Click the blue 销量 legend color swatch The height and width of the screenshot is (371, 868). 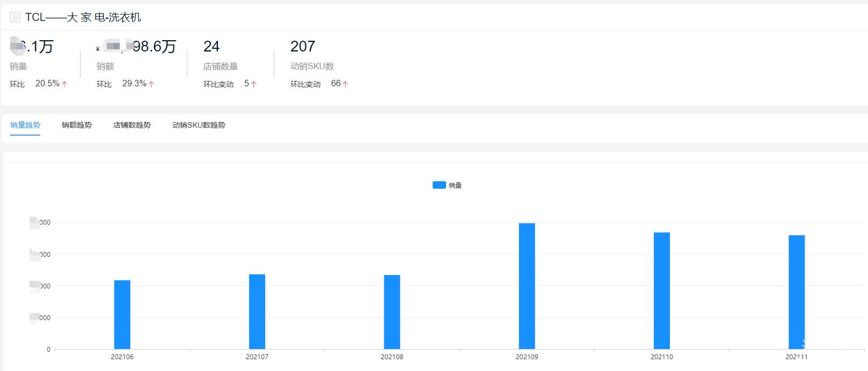[x=439, y=185]
